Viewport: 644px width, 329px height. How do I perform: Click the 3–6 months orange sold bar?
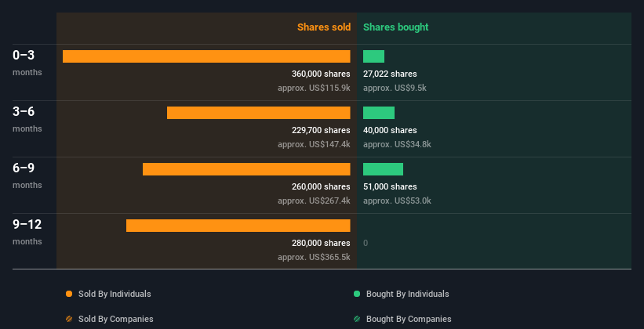click(x=258, y=113)
